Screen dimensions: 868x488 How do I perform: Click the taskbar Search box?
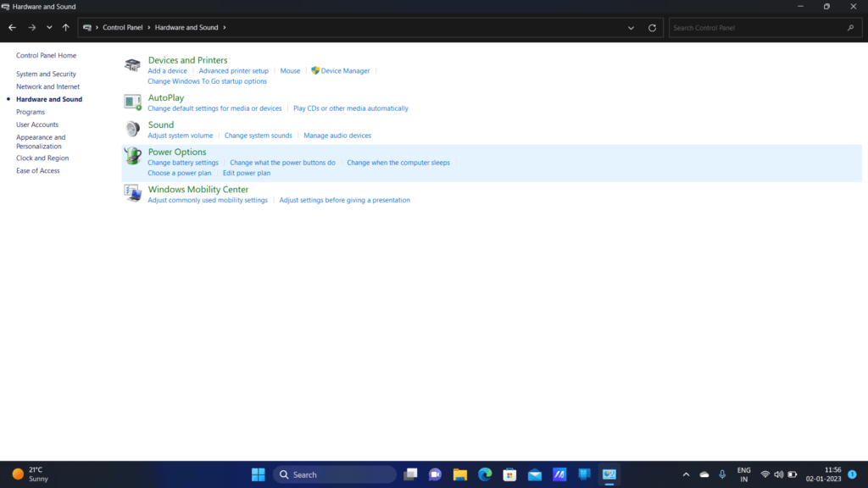[334, 474]
